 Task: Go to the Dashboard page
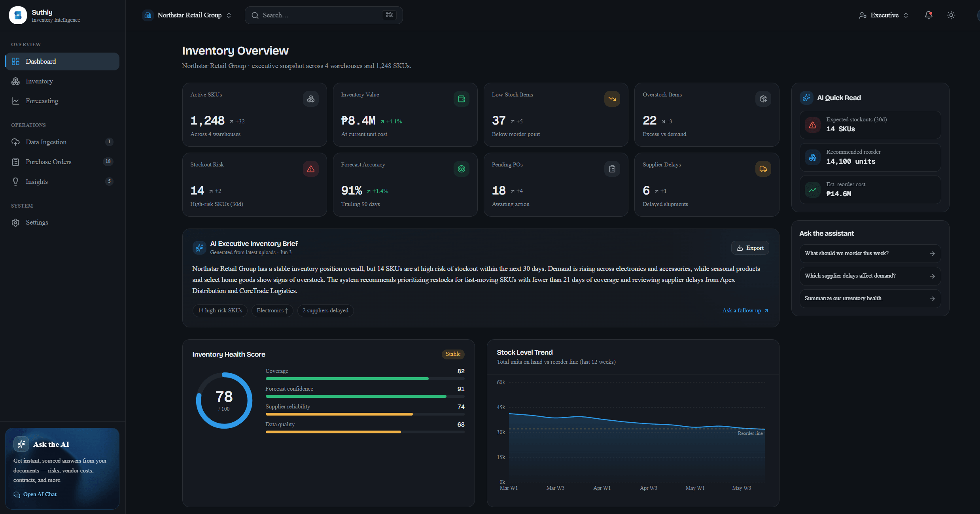(x=62, y=61)
